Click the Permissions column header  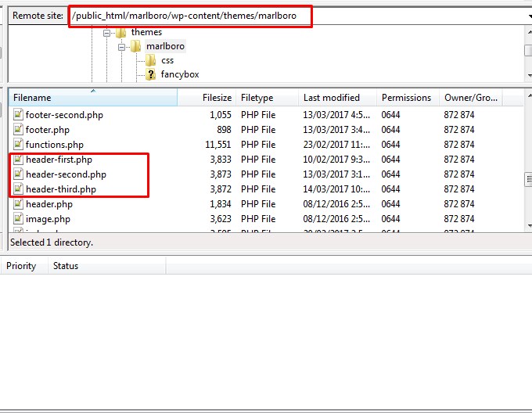[x=405, y=98]
